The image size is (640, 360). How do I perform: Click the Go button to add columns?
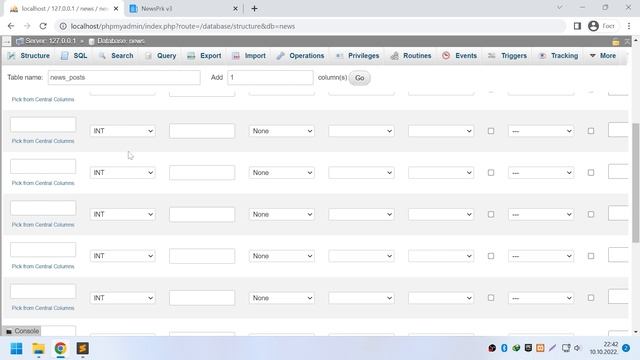pyautogui.click(x=360, y=78)
